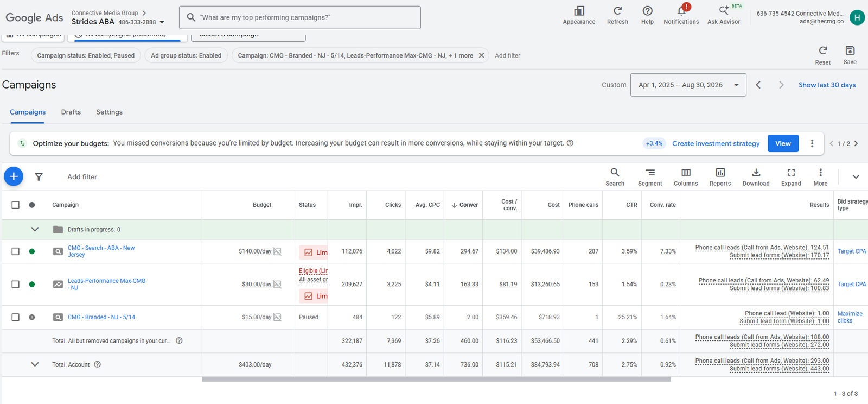The image size is (868, 404).
Task: Open Create investment strategy link
Action: coord(716,143)
